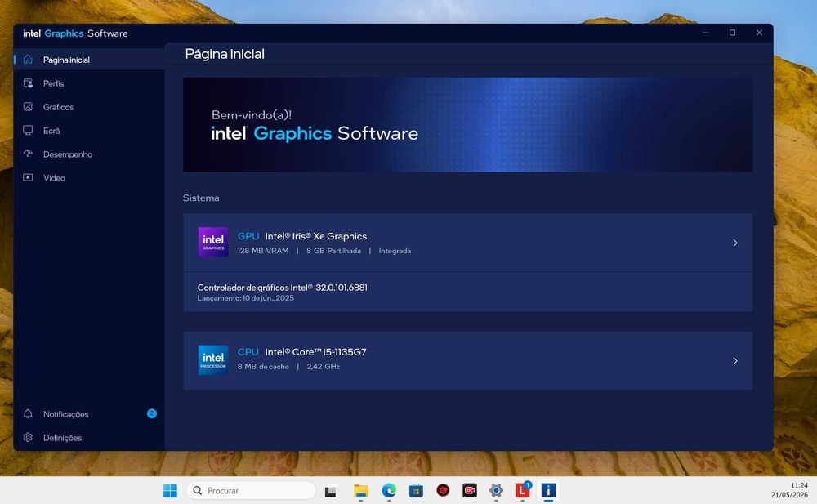Open the red L taskbar app
This screenshot has height=504, width=817.
[x=523, y=490]
